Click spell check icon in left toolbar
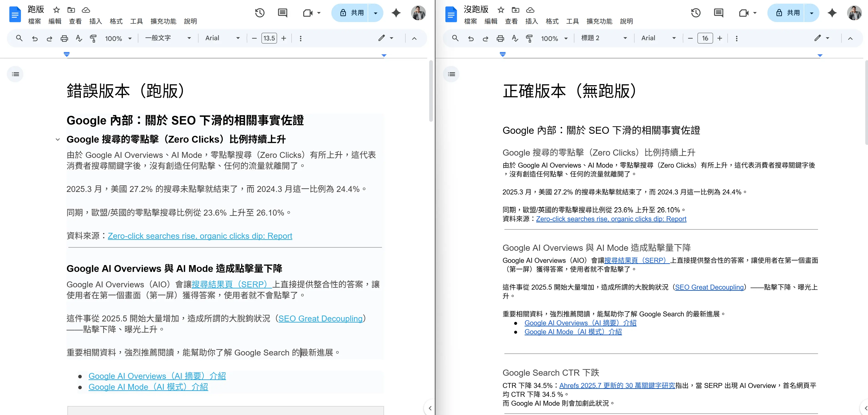Viewport: 868px width, 415px height. [79, 38]
